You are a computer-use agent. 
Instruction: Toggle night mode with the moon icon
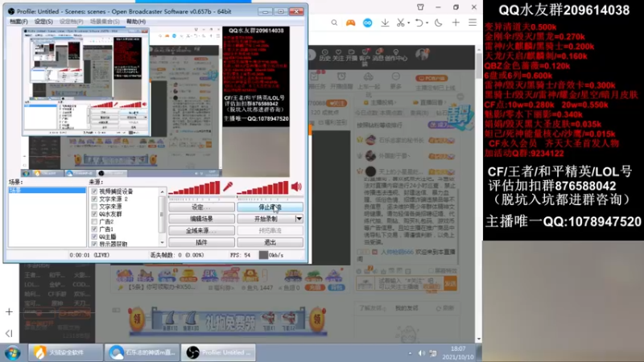tap(438, 23)
